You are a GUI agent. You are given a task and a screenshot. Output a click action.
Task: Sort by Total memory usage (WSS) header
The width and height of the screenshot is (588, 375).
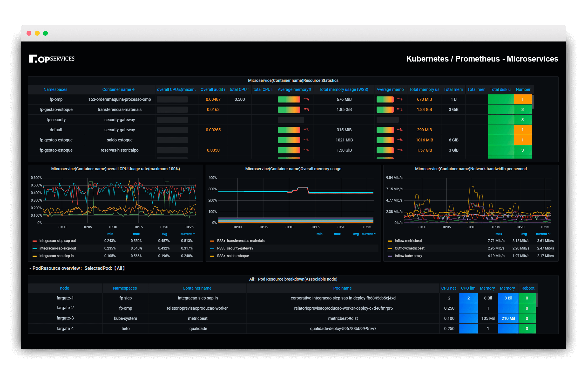[344, 90]
